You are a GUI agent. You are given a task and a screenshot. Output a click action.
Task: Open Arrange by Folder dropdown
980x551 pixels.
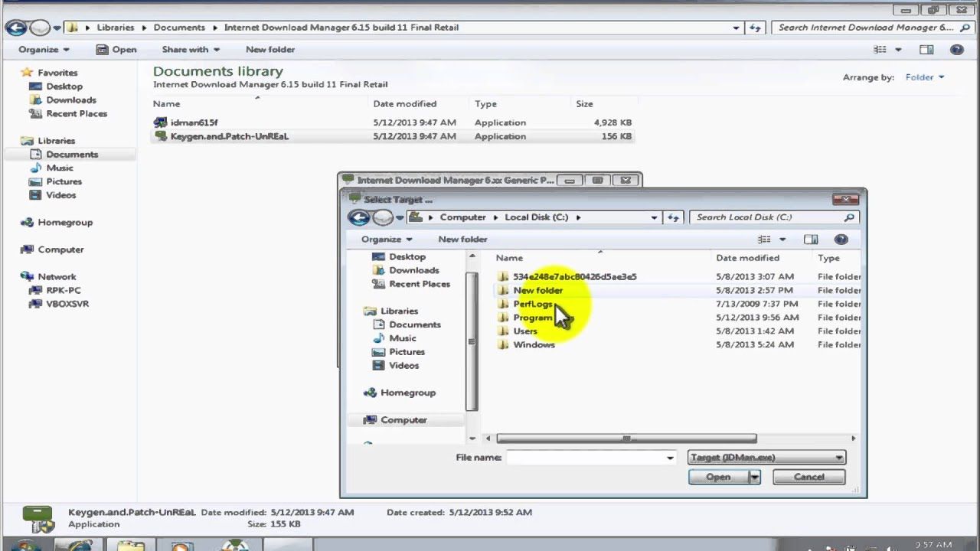coord(925,77)
